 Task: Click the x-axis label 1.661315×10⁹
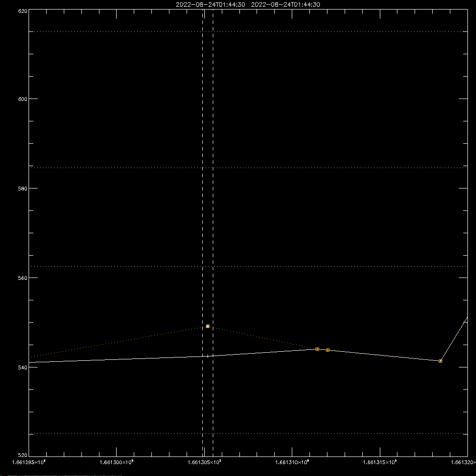[380, 462]
